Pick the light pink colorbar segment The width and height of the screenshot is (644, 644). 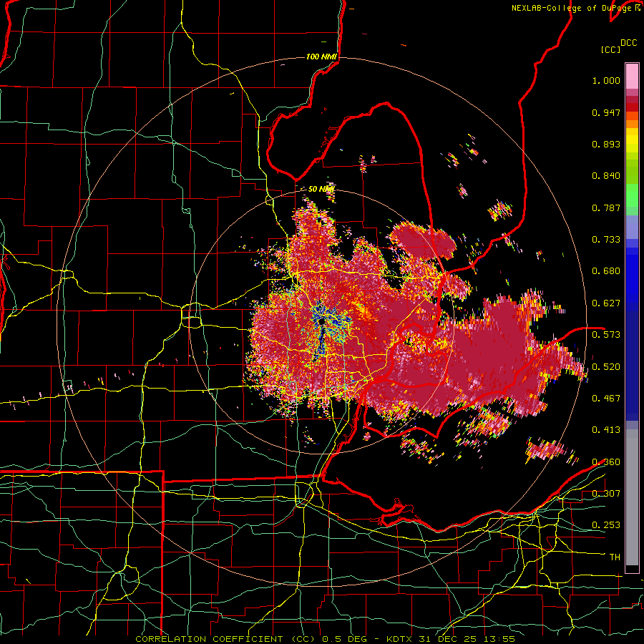632,76
